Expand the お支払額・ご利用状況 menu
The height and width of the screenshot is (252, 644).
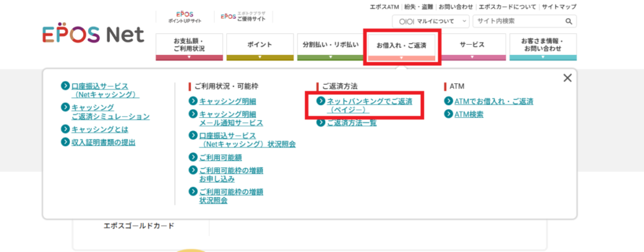[189, 47]
